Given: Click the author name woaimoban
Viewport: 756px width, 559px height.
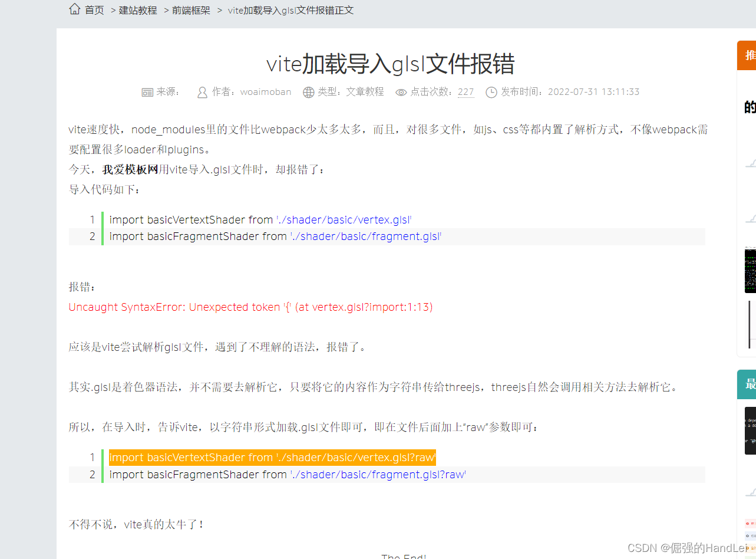Looking at the screenshot, I should pyautogui.click(x=265, y=92).
